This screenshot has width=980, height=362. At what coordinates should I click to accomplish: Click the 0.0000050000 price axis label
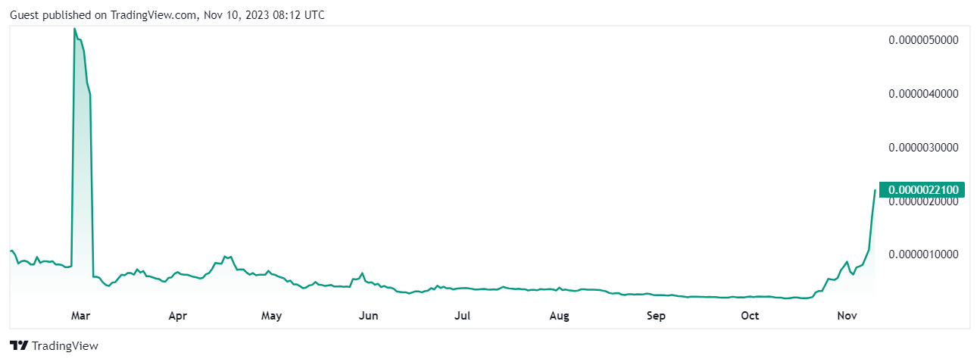[924, 40]
